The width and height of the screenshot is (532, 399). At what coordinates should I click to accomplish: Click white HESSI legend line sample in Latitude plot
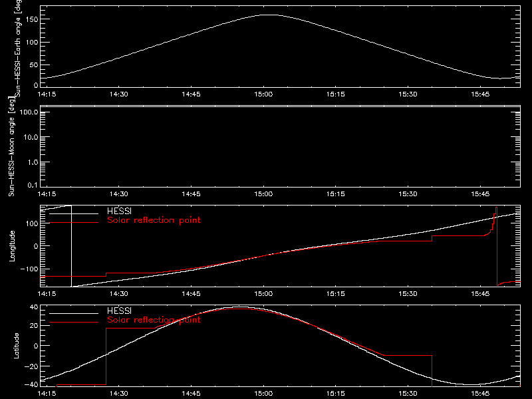pos(74,313)
